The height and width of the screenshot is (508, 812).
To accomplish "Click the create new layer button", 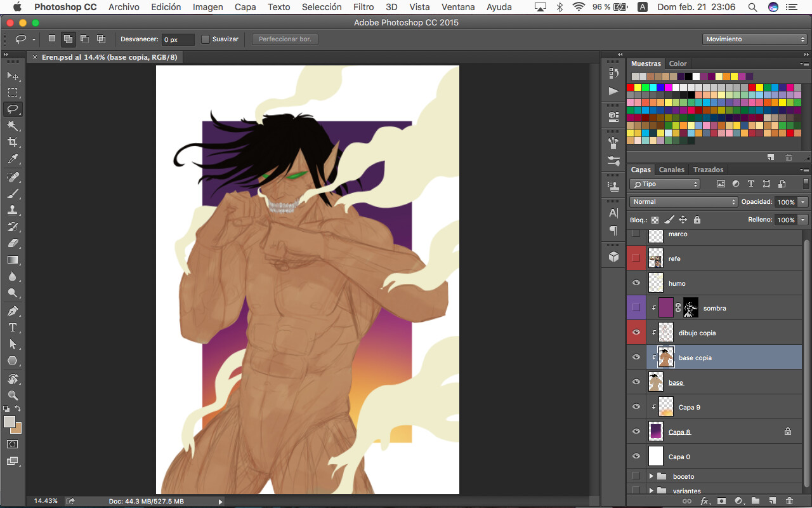I will coord(773,501).
